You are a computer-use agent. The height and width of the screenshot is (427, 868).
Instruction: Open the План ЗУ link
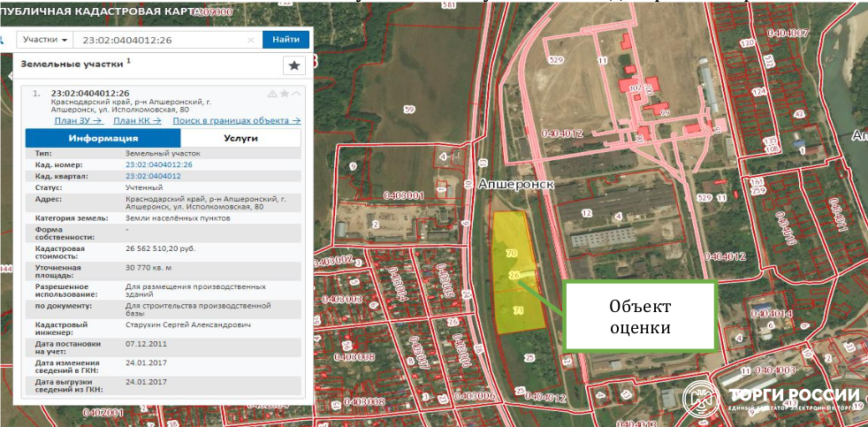79,120
